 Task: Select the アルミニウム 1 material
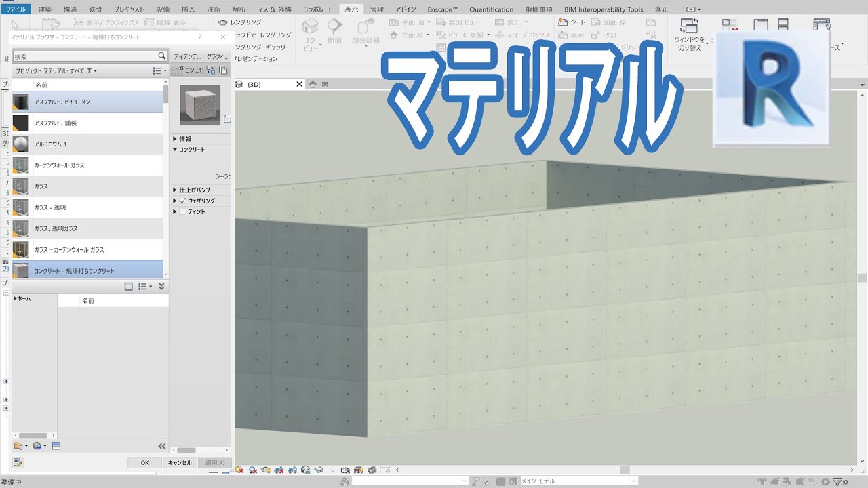pos(87,144)
